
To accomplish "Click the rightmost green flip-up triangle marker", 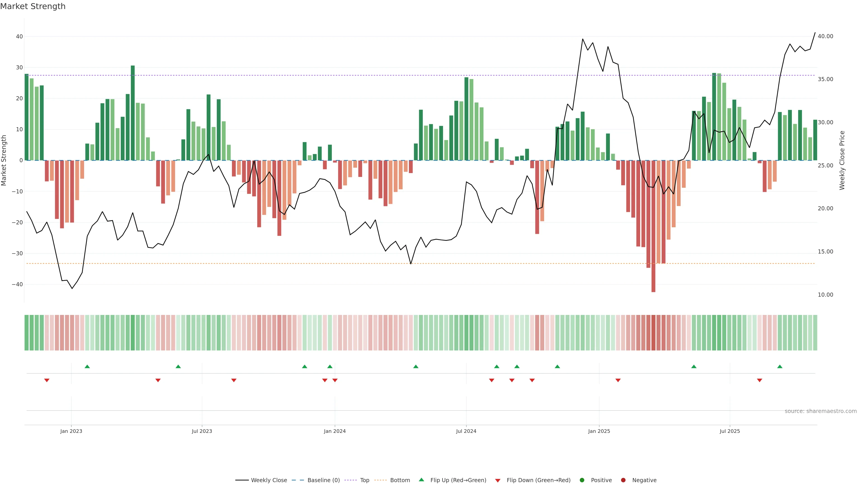I will pos(780,366).
